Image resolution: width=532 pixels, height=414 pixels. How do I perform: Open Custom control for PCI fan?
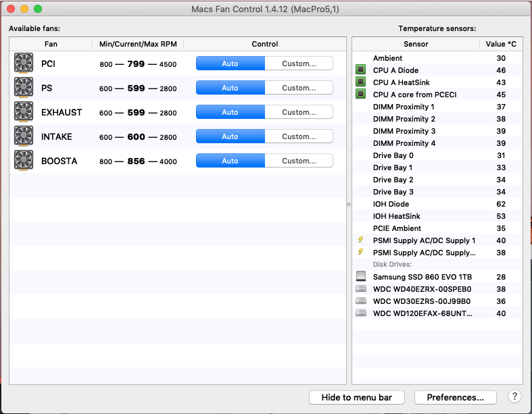pyautogui.click(x=299, y=63)
